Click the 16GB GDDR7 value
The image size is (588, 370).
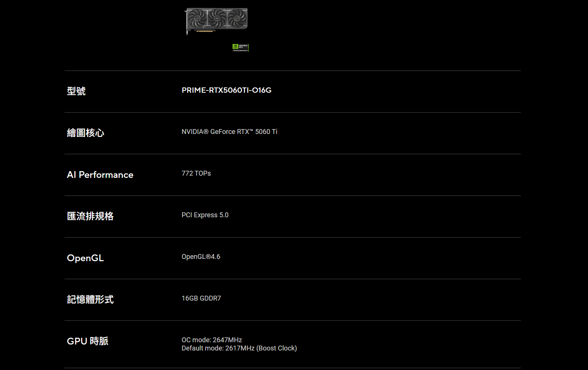201,298
